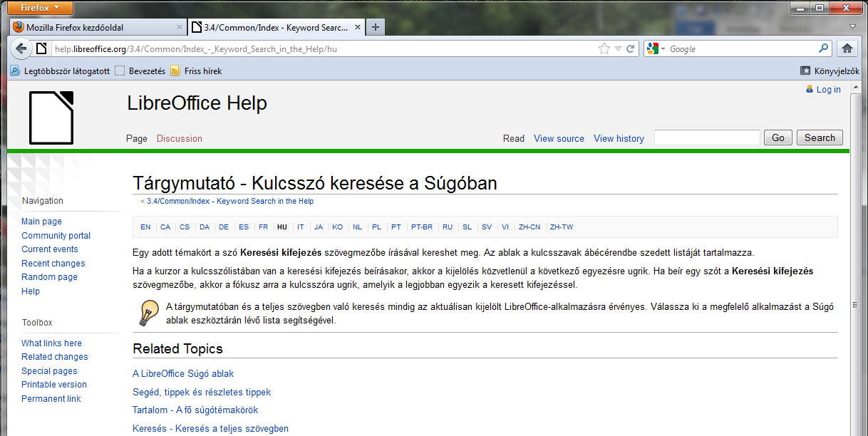The height and width of the screenshot is (436, 868).
Task: Click the Help link in Navigation
Action: click(x=31, y=291)
